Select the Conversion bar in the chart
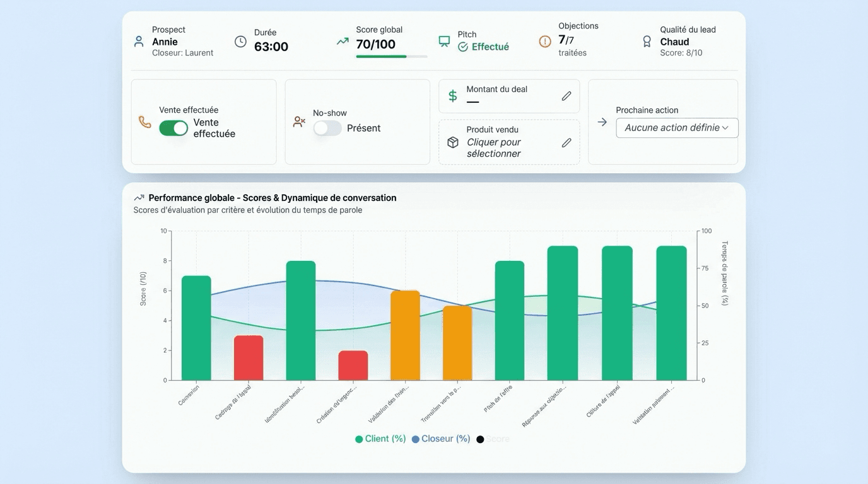 [x=196, y=328]
